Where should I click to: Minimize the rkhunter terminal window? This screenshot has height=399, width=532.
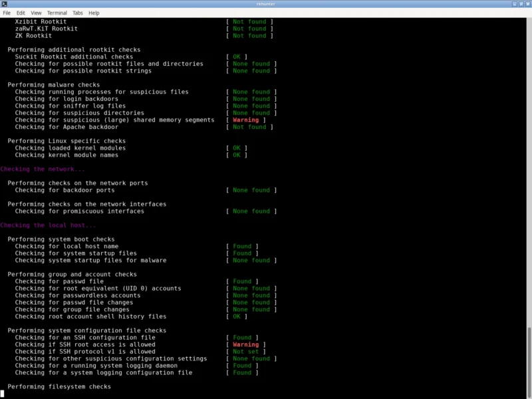tap(514, 4)
